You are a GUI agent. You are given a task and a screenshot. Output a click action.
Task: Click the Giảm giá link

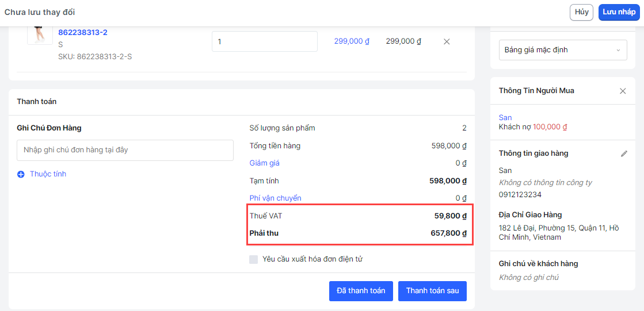point(264,163)
